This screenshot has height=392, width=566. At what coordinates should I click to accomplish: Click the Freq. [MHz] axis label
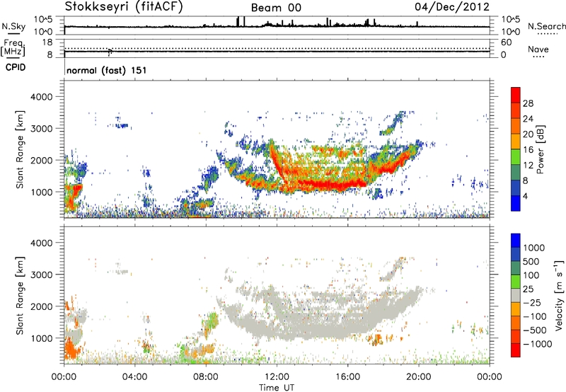(x=13, y=47)
